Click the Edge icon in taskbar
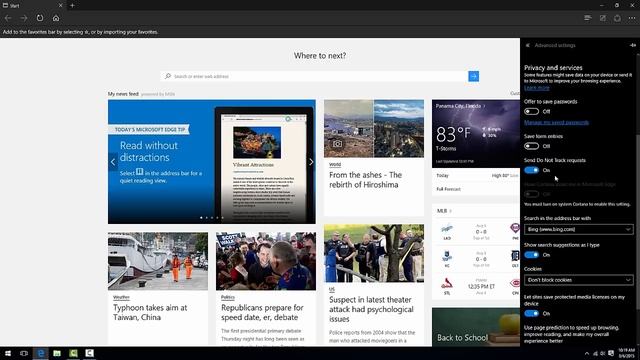This screenshot has height=360, width=640. click(40, 353)
